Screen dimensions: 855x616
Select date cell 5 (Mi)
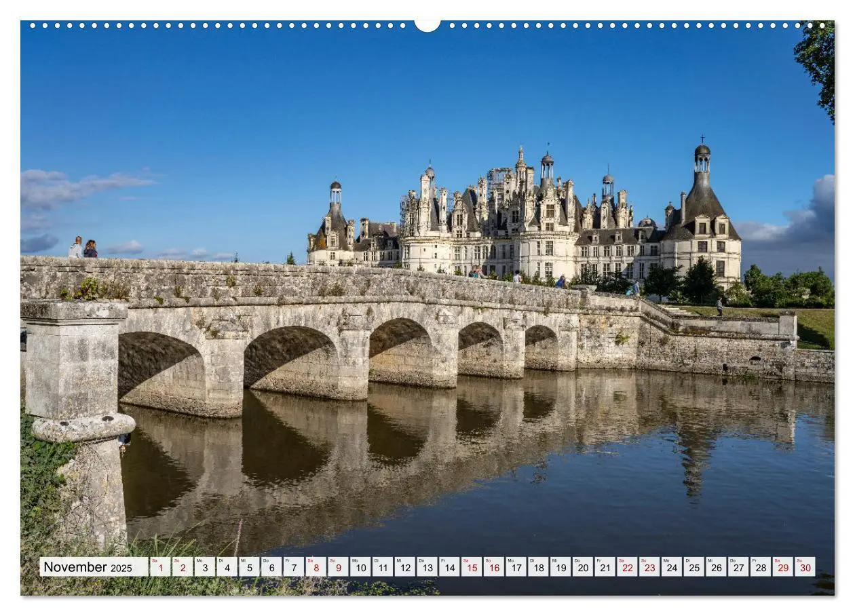coord(249,567)
